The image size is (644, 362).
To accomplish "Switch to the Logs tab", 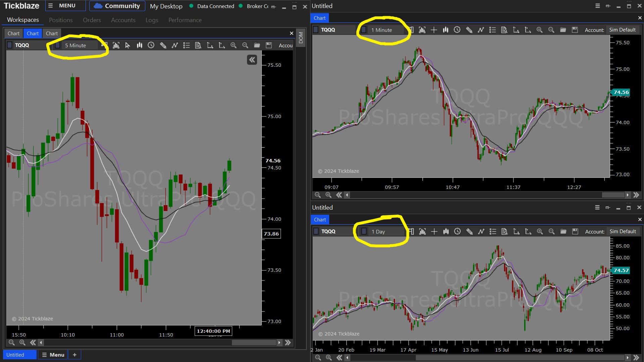I will click(152, 20).
